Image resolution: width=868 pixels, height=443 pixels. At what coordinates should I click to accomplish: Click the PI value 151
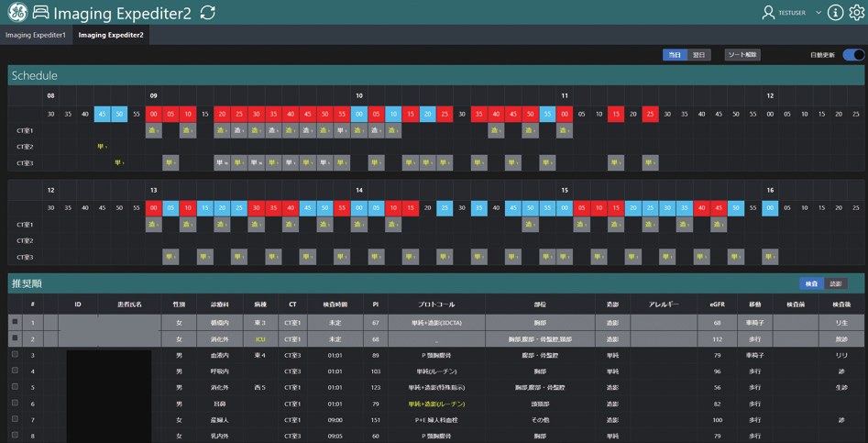(x=375, y=420)
